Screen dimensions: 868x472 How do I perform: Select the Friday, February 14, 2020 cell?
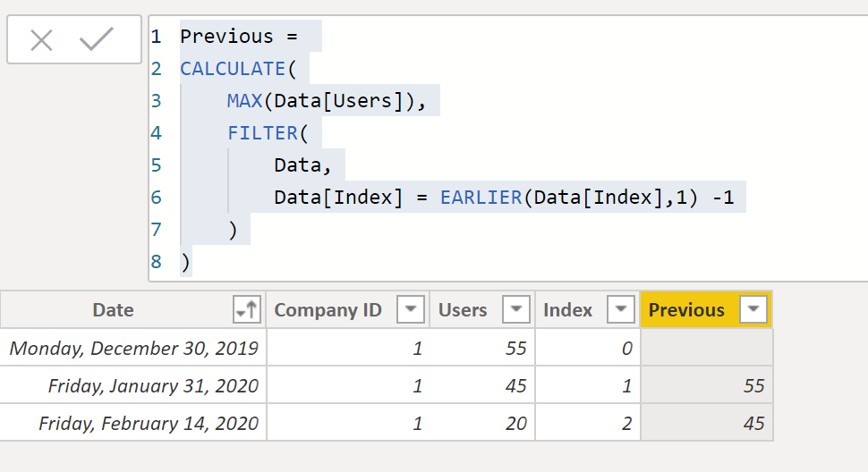149,423
